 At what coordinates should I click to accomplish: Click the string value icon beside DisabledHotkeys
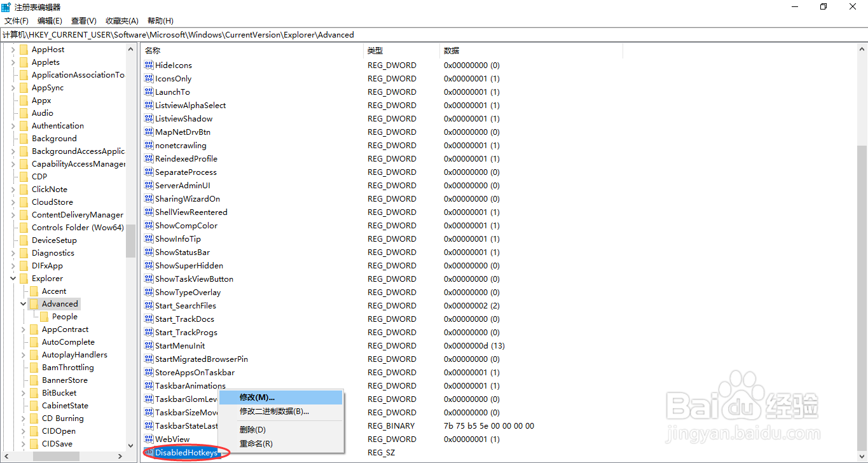point(148,452)
